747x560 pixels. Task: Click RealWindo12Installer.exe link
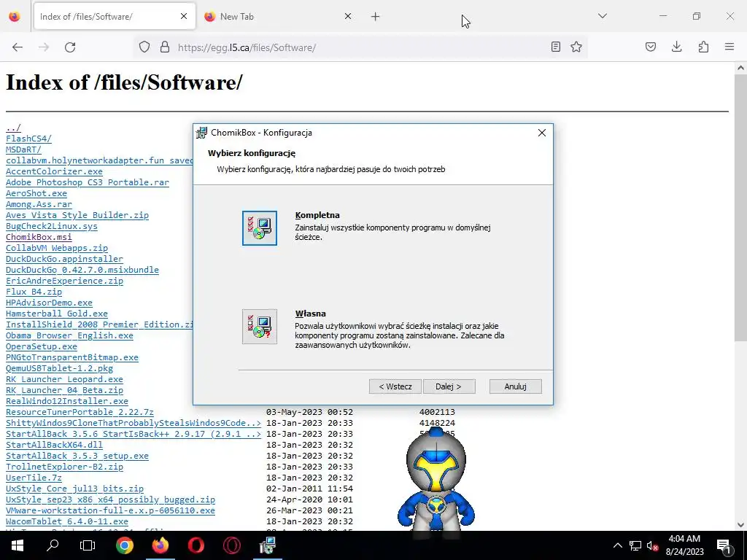point(66,402)
